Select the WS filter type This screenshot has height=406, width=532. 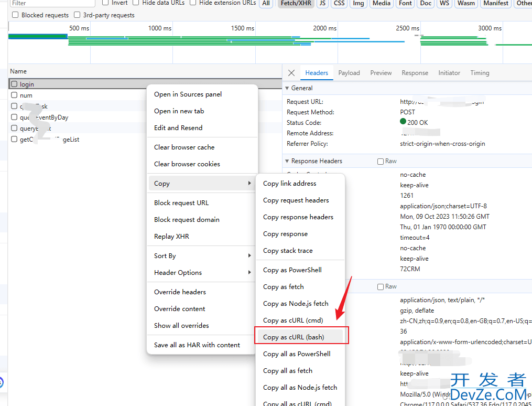point(444,3)
